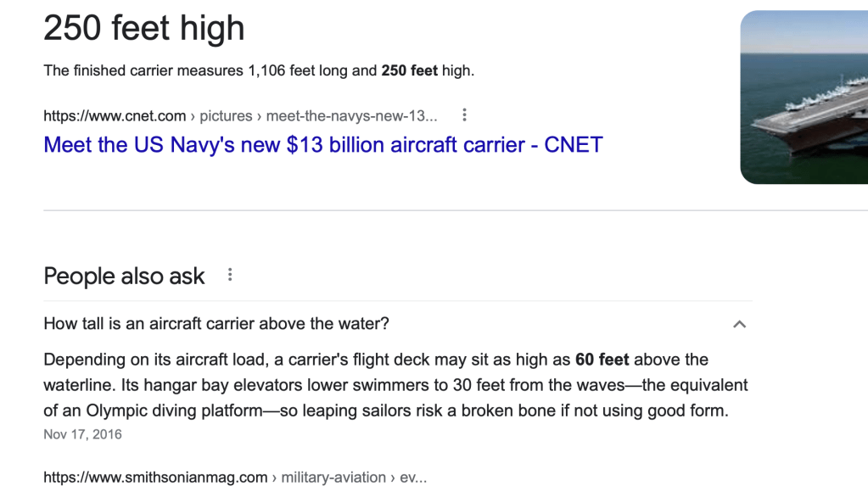Click bold "250 feet" in the snippet sentence
868x497 pixels.
(409, 70)
